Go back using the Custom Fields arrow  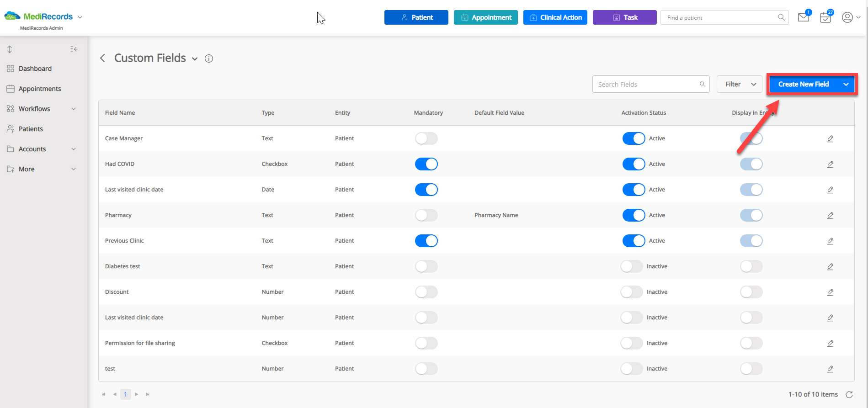point(103,58)
